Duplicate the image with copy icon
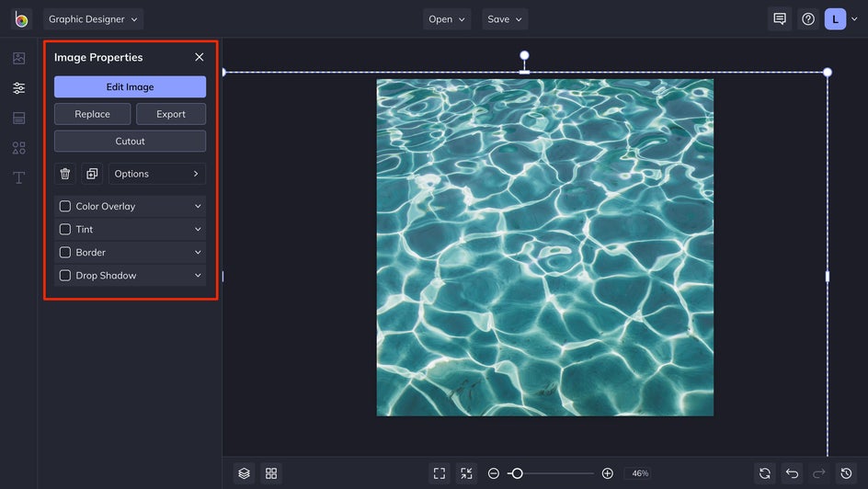 92,174
